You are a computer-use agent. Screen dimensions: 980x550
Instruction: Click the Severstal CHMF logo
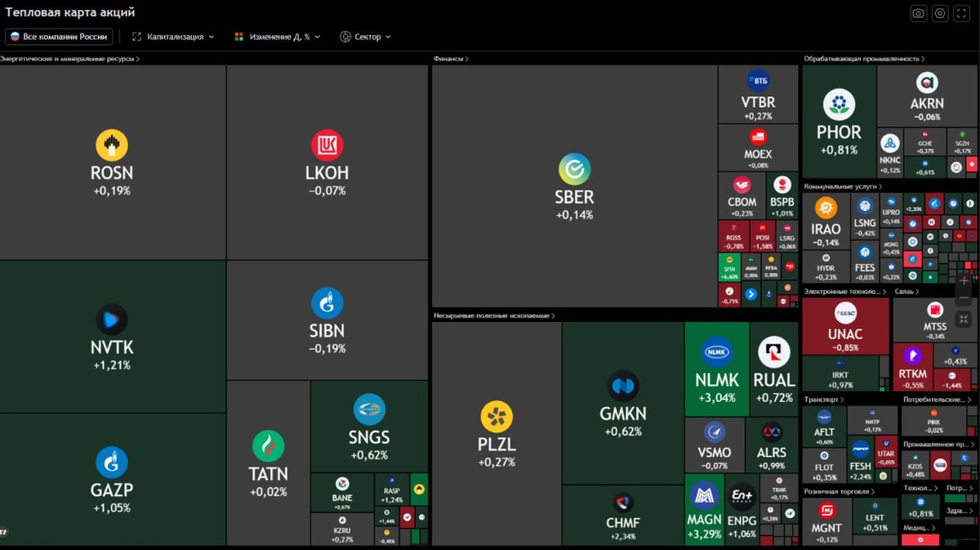tap(623, 503)
